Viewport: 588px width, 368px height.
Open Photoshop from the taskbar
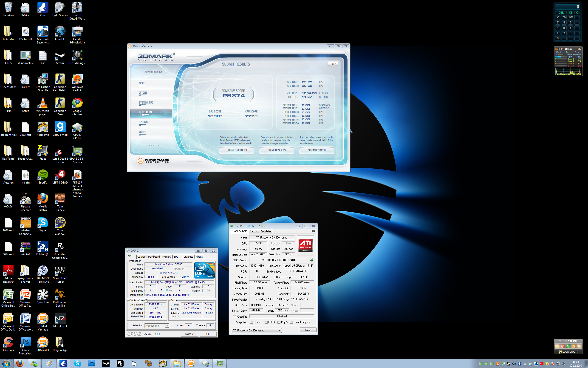click(92, 364)
